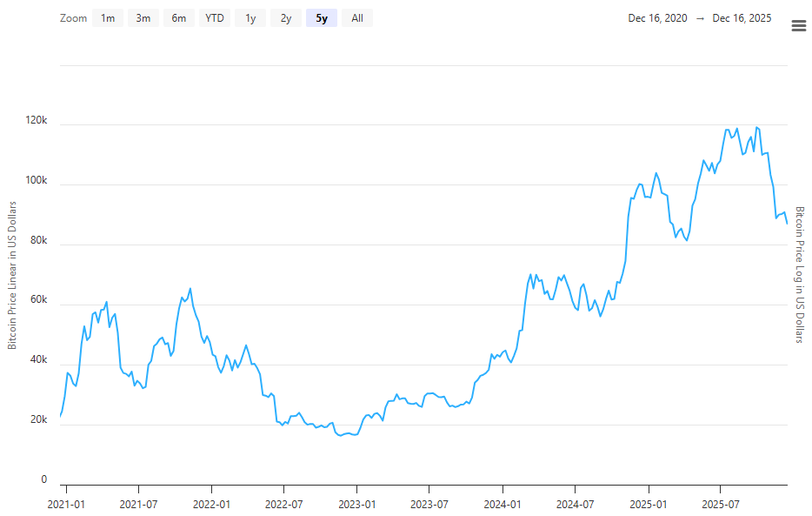Image resolution: width=812 pixels, height=516 pixels.
Task: Choose the 1y zoom option
Action: (250, 17)
